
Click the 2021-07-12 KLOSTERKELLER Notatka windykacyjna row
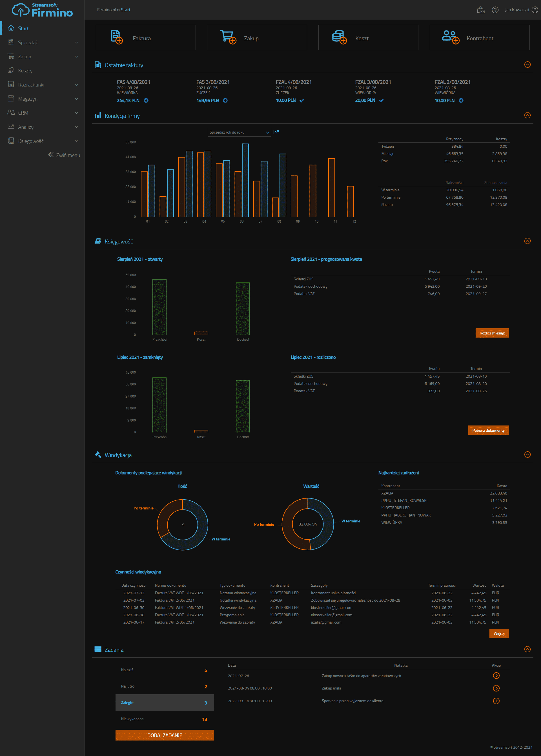point(312,593)
